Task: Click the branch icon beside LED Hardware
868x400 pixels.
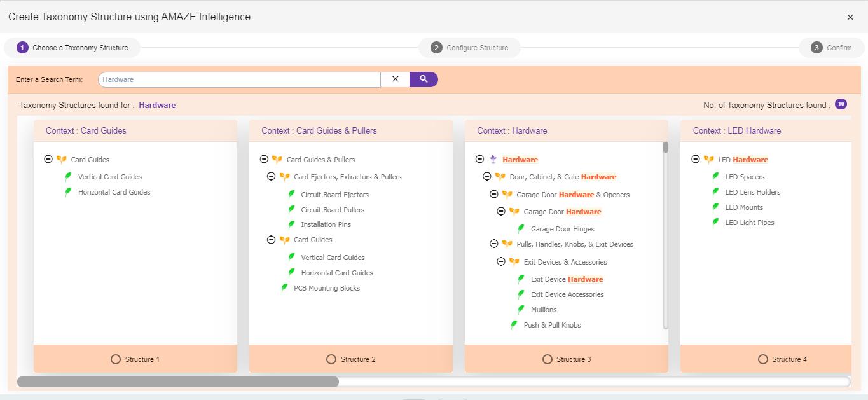Action: [708, 160]
